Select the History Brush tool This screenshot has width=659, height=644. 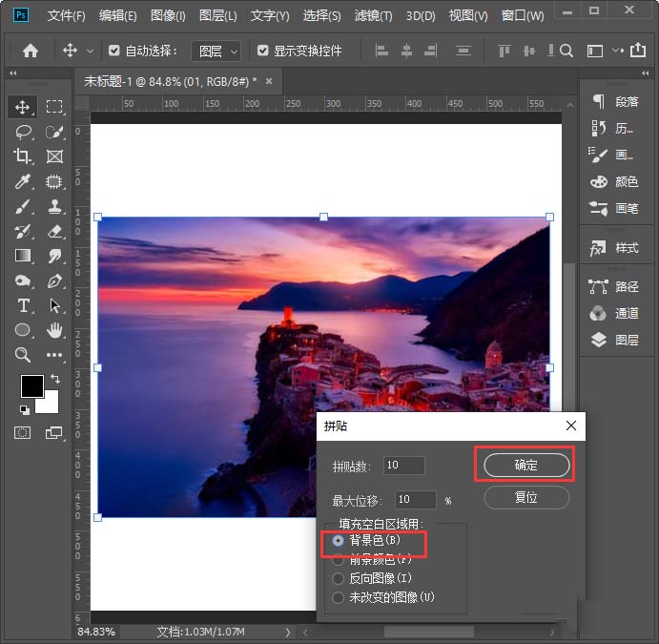point(22,231)
